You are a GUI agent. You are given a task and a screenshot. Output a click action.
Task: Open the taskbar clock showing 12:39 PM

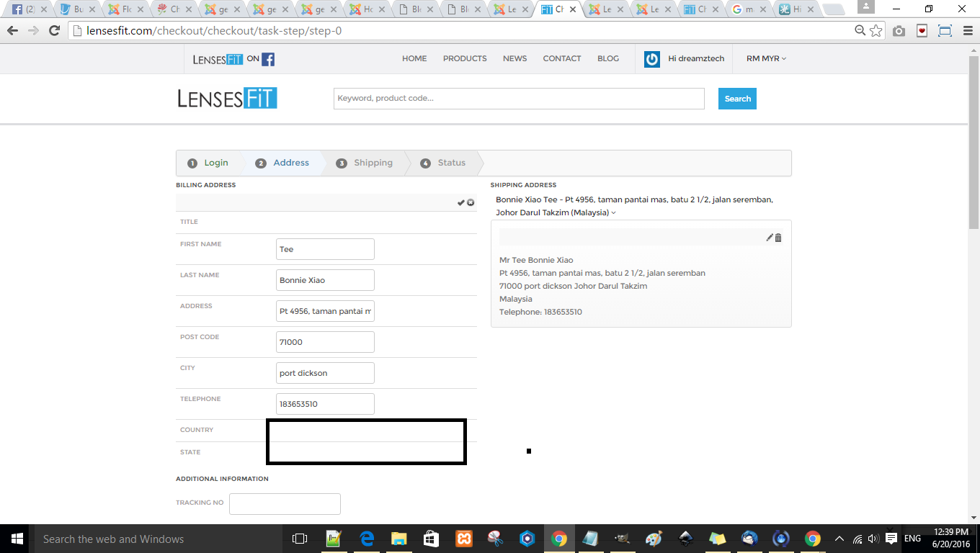click(950, 539)
